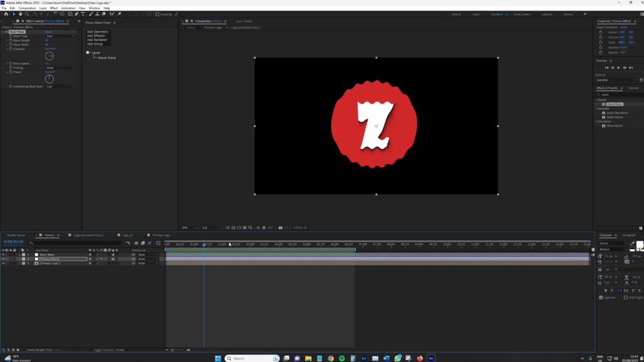The height and width of the screenshot is (362, 644).
Task: Select the Clone Stamp tool
Action: [x=97, y=14]
